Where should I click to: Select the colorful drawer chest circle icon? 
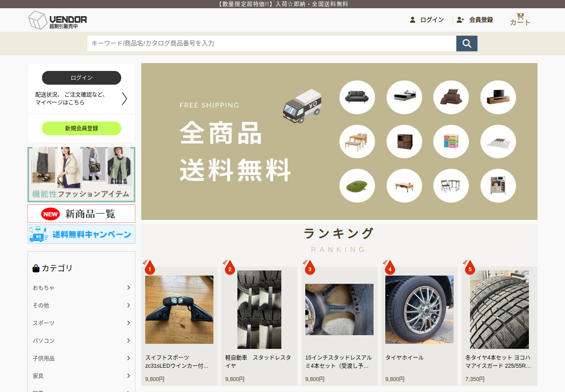tap(451, 142)
